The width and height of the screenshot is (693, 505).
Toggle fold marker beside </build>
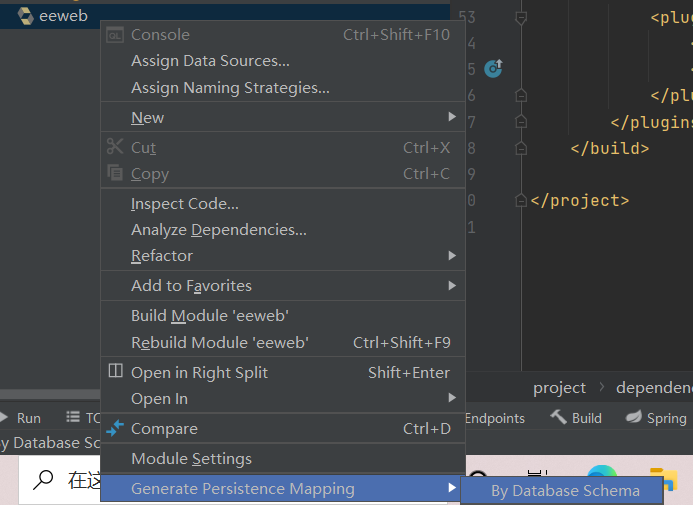point(521,148)
